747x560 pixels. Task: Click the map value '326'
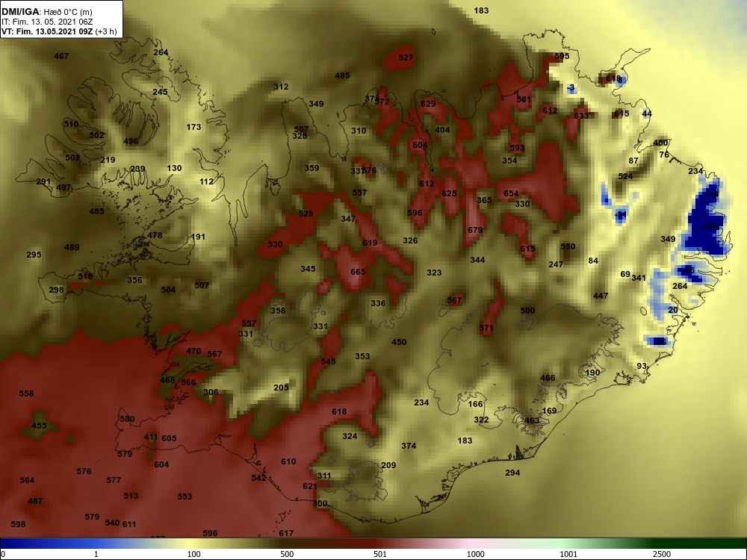coord(410,240)
